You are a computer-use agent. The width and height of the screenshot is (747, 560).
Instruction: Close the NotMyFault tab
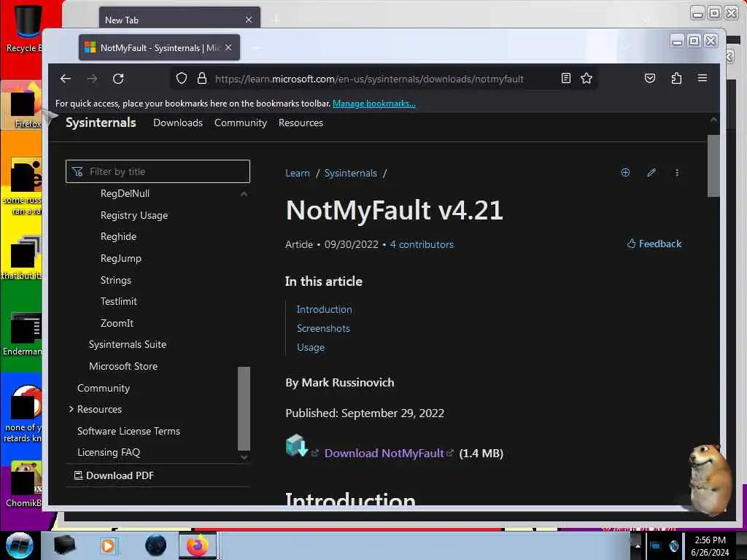tap(228, 47)
